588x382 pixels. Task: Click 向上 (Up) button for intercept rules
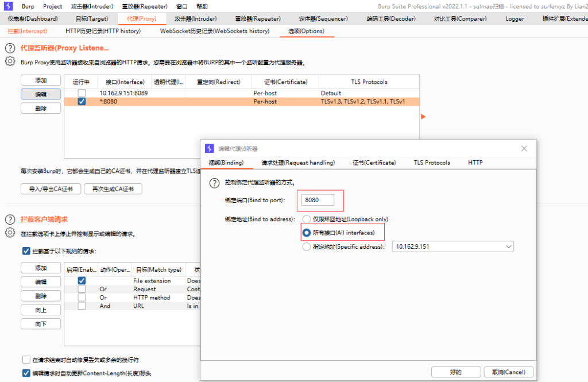[41, 310]
